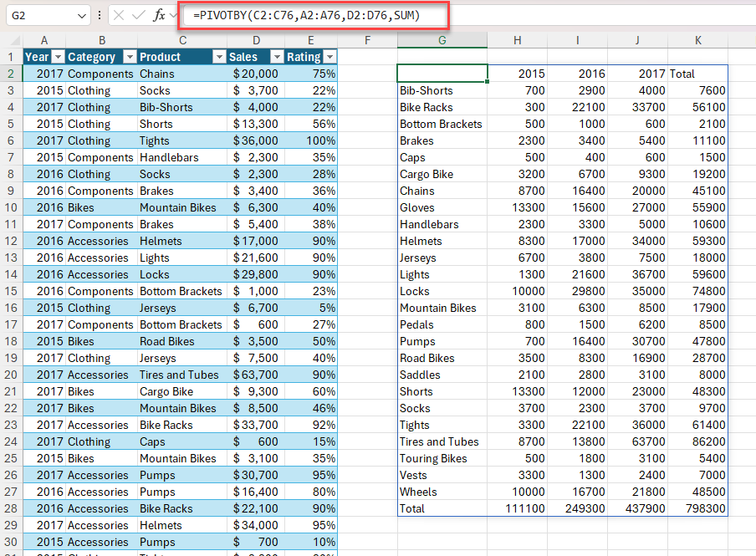This screenshot has width=756, height=556.
Task: Confirm the formula using the checkmark icon
Action: pyautogui.click(x=138, y=15)
